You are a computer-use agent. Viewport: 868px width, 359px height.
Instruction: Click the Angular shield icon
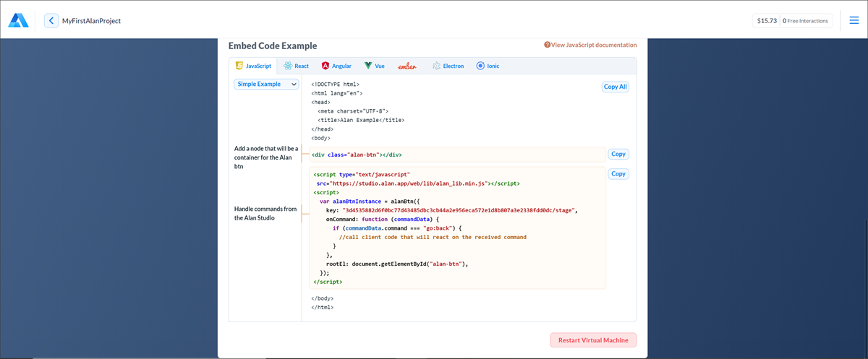[x=325, y=66]
